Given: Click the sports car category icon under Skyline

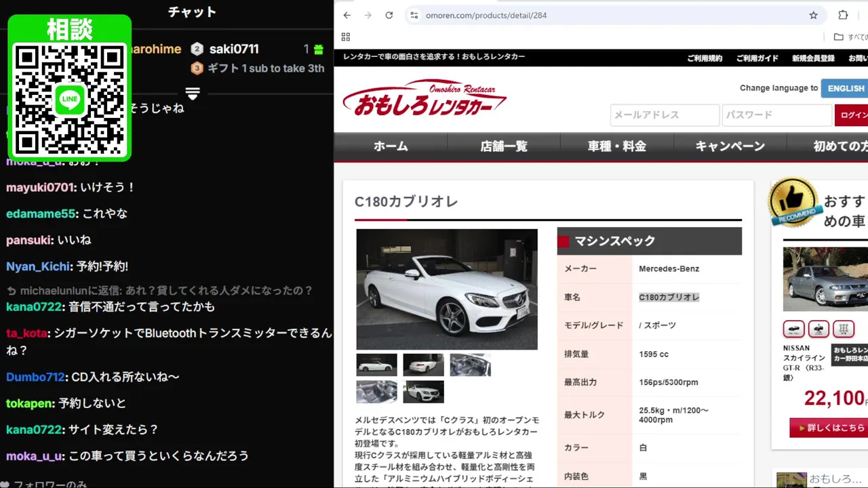Looking at the screenshot, I should click(793, 329).
